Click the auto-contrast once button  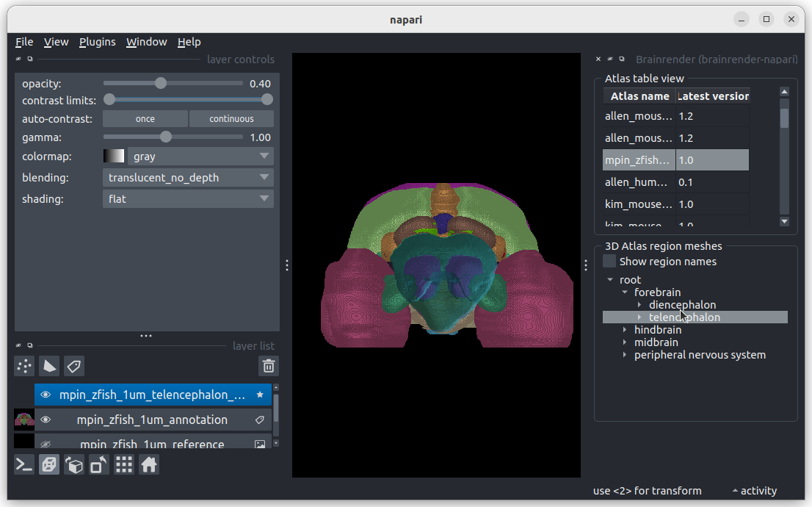(x=145, y=119)
